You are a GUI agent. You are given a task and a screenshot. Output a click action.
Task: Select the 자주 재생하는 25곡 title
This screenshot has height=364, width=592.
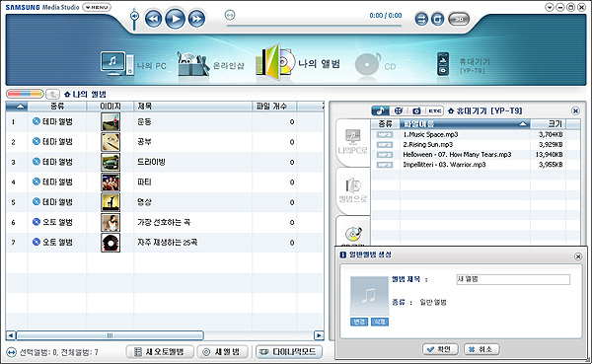(x=168, y=243)
